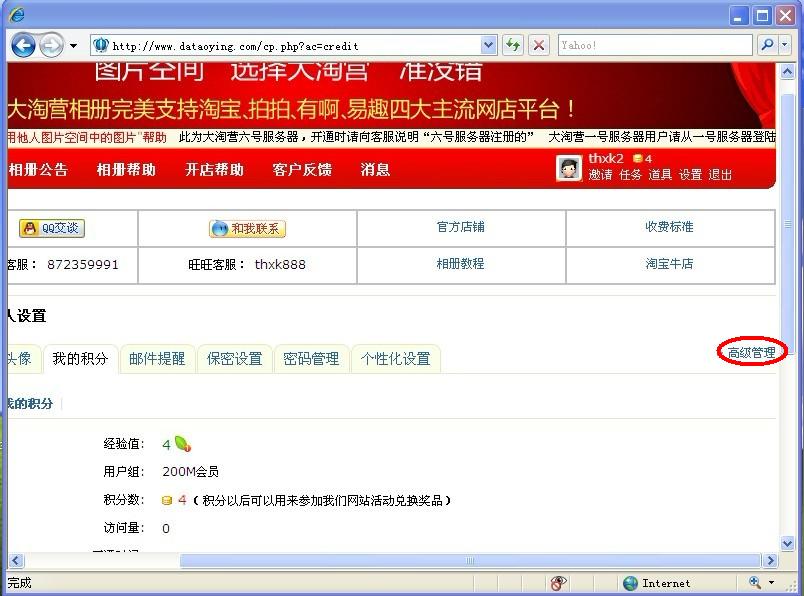Click the horizontal scrollbar thumb
804x596 pixels.
[470, 561]
